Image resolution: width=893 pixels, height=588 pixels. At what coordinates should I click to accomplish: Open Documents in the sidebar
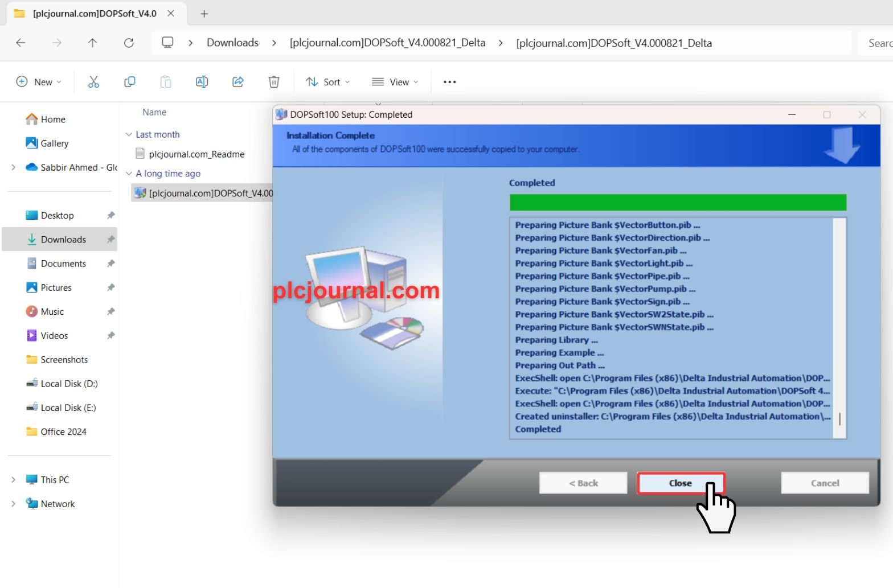[x=56, y=264]
